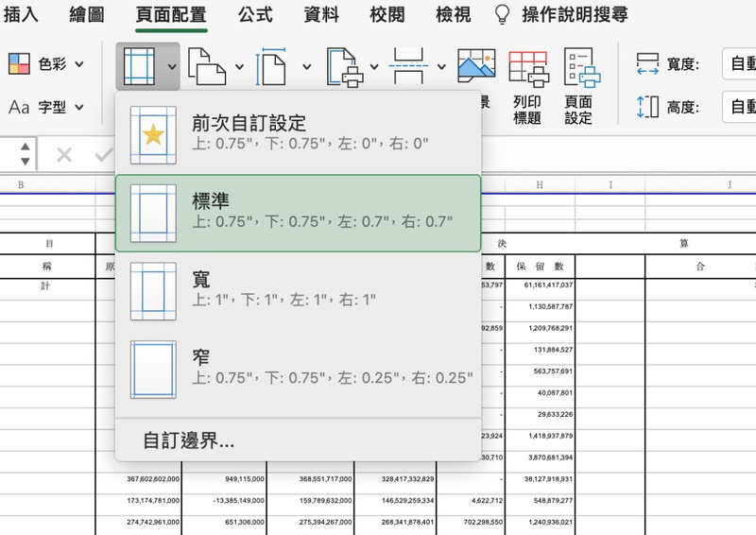
Task: Expand the Orientation dropdown arrow
Action: (x=240, y=66)
